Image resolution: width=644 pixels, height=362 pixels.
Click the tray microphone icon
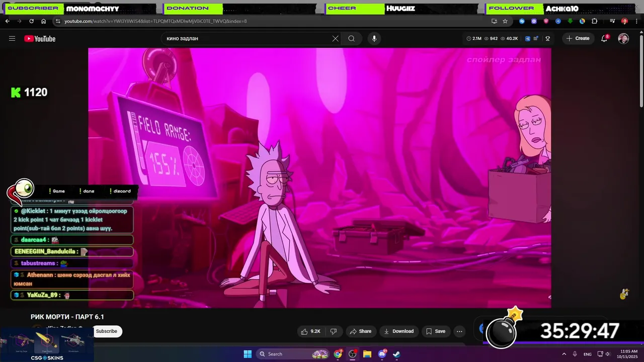[575, 354]
